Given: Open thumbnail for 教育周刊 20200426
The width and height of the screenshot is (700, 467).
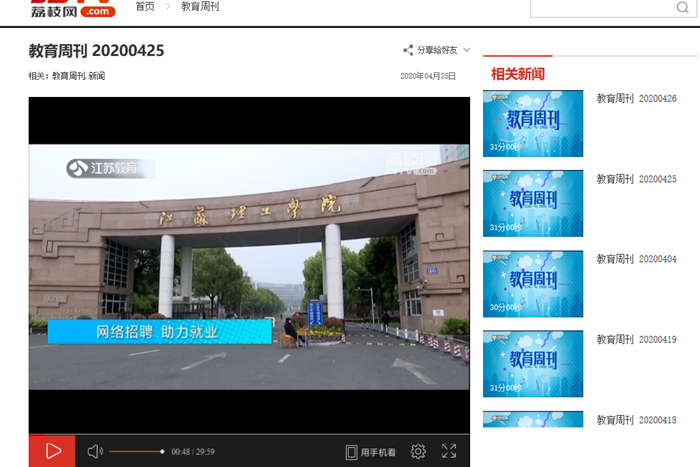Looking at the screenshot, I should 533,124.
